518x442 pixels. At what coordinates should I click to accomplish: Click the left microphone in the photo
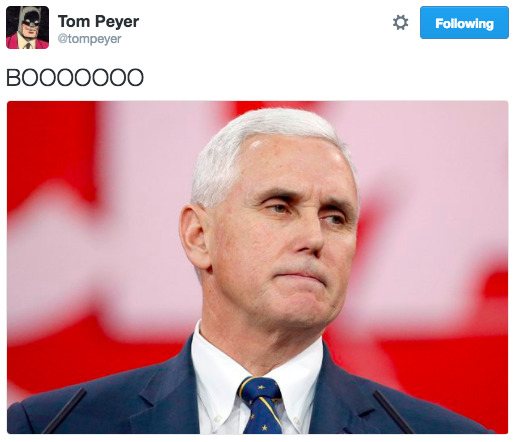point(65,411)
